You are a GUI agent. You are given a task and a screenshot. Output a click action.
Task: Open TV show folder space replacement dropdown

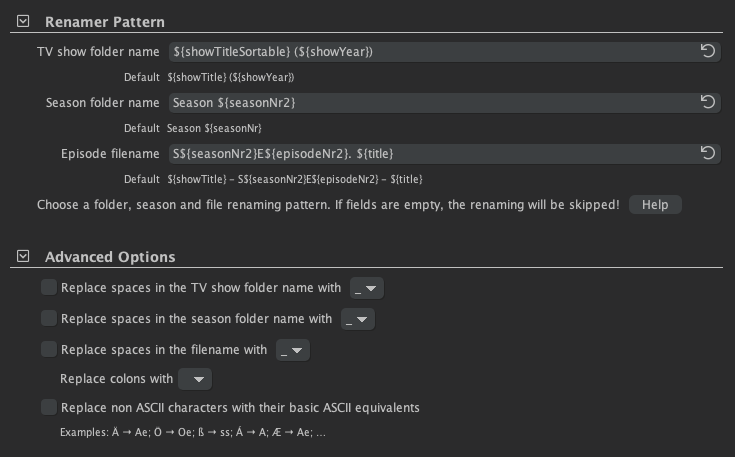click(x=367, y=289)
